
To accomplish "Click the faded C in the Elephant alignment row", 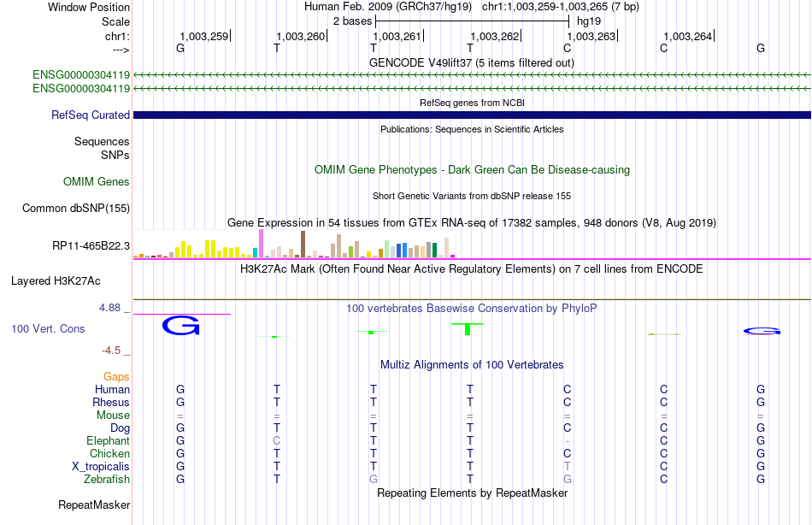I will click(x=277, y=440).
